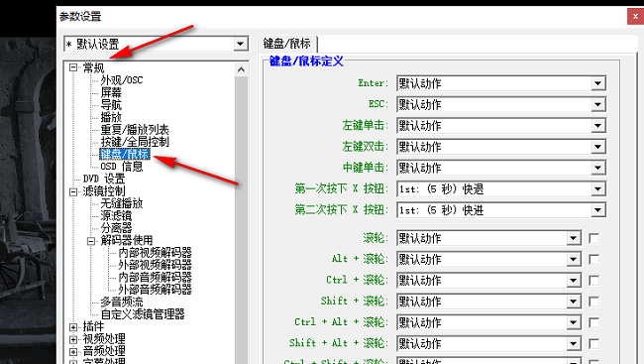This screenshot has height=364, width=644.
Task: Select 多音频流 tree item
Action: point(122,302)
